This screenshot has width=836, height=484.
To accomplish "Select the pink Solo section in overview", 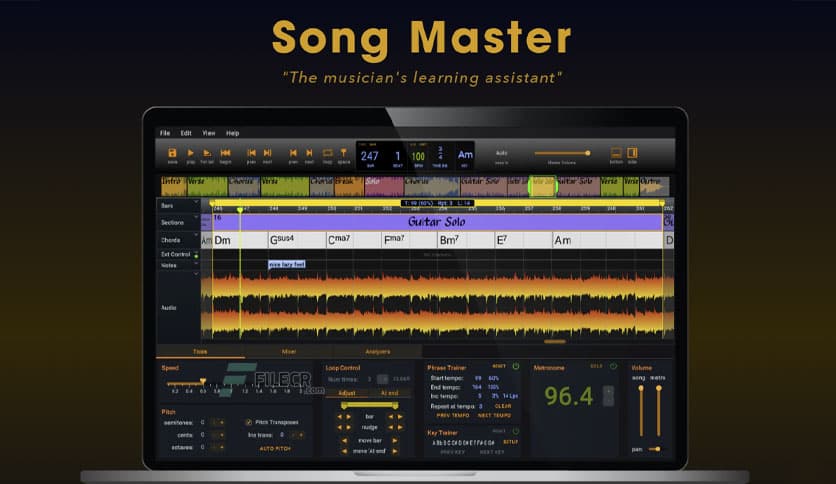I will pos(383,186).
